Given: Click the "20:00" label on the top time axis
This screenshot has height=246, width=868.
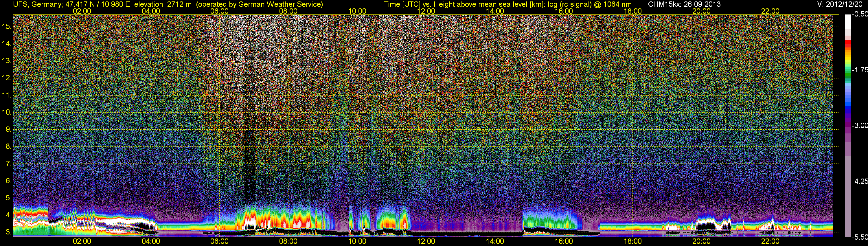Looking at the screenshot, I should [x=702, y=11].
